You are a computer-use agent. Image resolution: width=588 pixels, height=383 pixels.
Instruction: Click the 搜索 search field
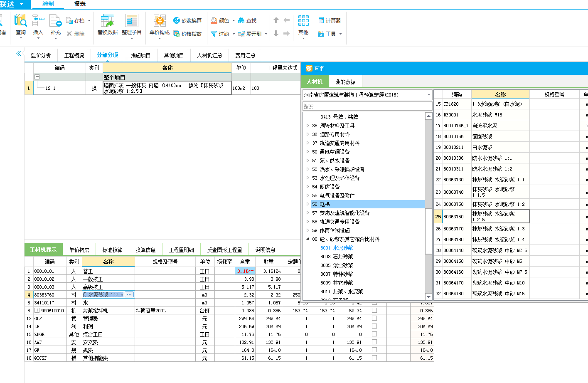(x=367, y=106)
